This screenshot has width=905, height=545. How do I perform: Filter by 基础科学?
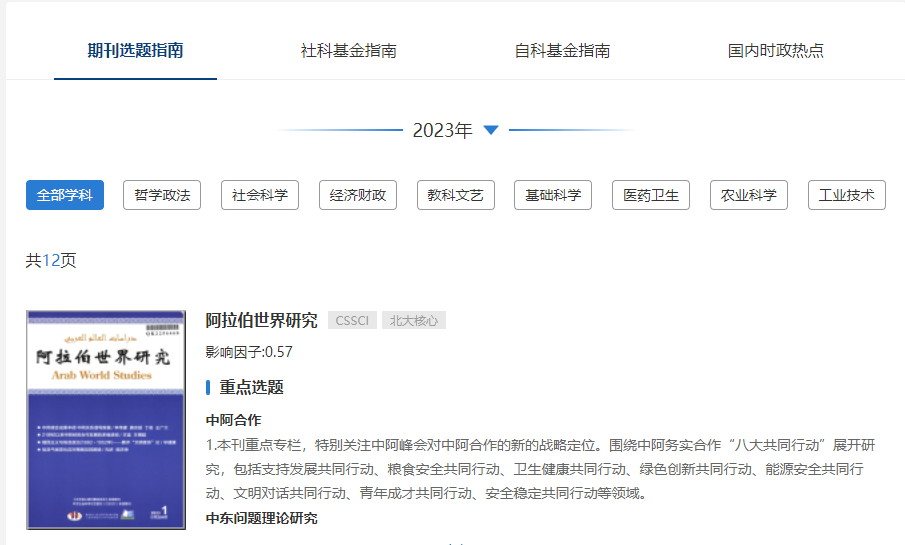tap(553, 195)
